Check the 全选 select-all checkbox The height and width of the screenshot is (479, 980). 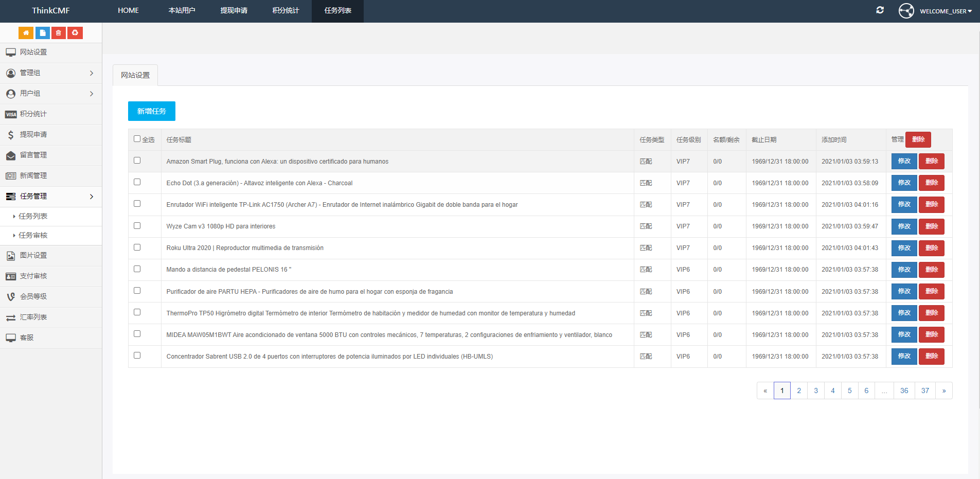coord(137,139)
